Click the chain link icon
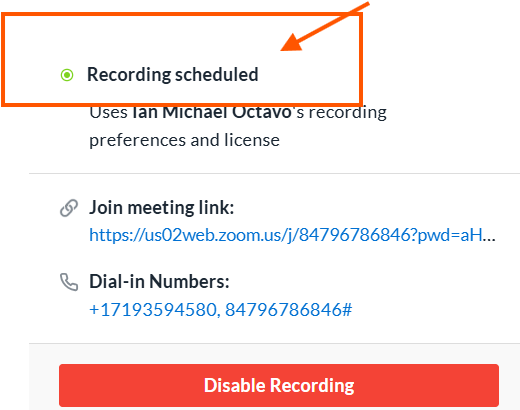Viewport: 520px width, 410px height. click(x=69, y=208)
